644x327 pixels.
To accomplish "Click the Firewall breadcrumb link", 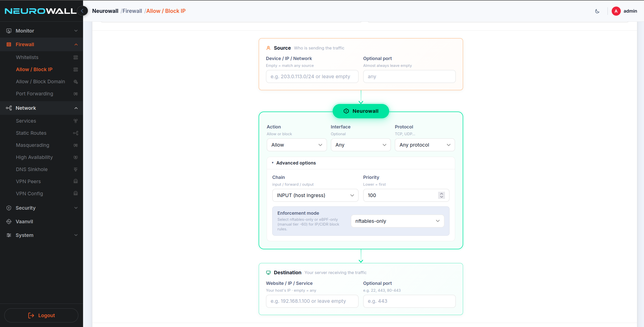I will pos(132,11).
